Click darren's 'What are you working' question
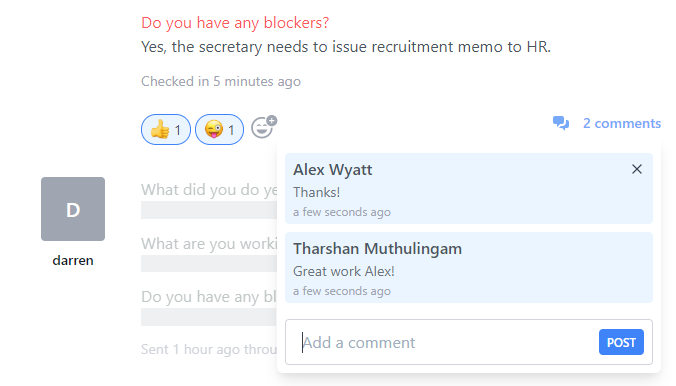 (209, 244)
